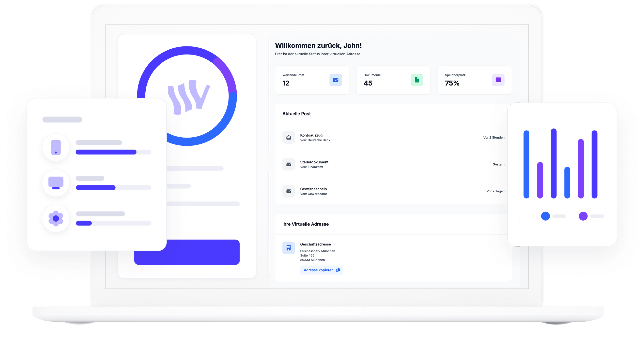Click the open envelope icon beside Kontoauszug
644x340 pixels.
click(x=289, y=138)
